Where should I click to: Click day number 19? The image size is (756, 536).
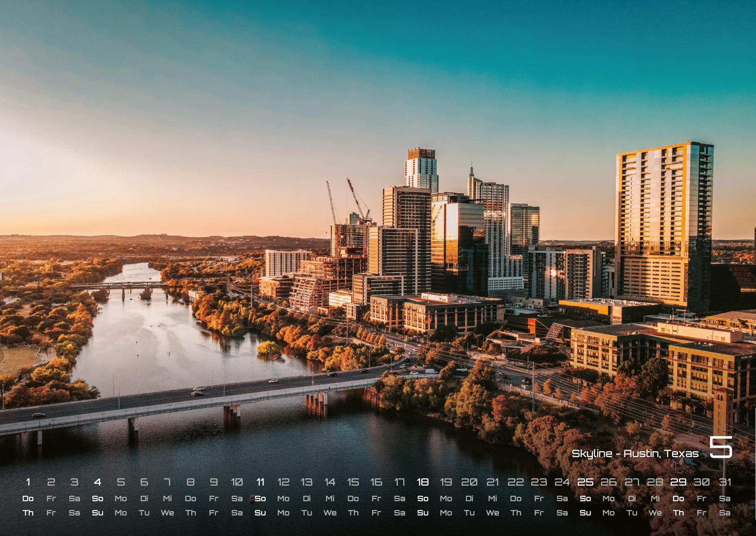pos(446,482)
